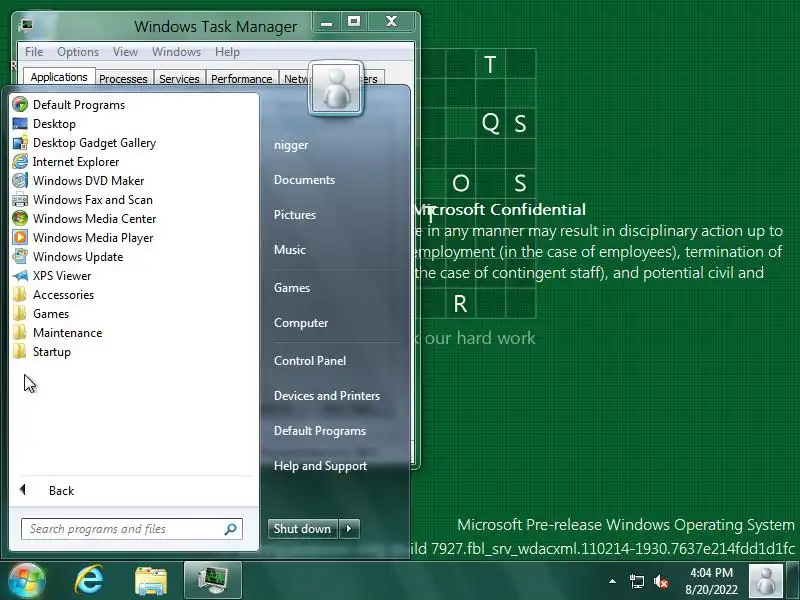
Task: Open Task Manager Windows menu
Action: [x=177, y=52]
